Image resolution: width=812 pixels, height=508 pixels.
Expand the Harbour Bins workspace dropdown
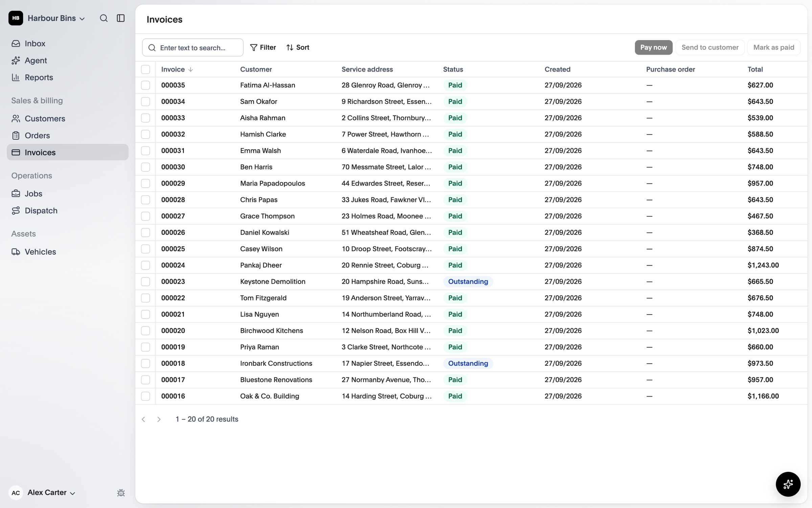tap(56, 18)
